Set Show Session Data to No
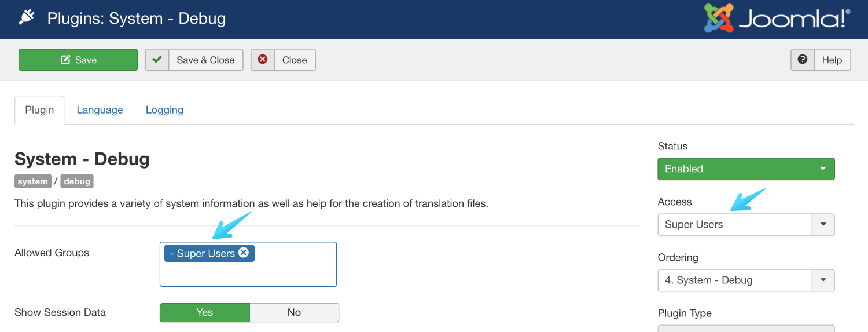 (x=294, y=312)
